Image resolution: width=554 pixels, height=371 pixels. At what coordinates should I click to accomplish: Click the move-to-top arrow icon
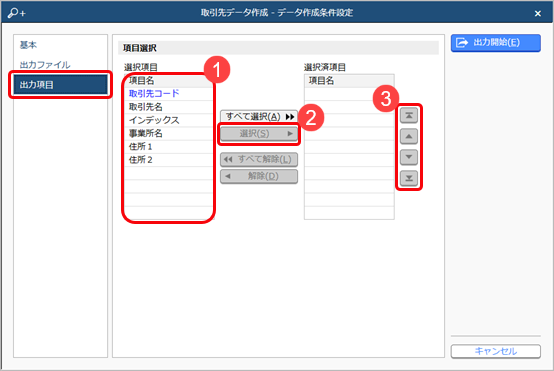[409, 116]
